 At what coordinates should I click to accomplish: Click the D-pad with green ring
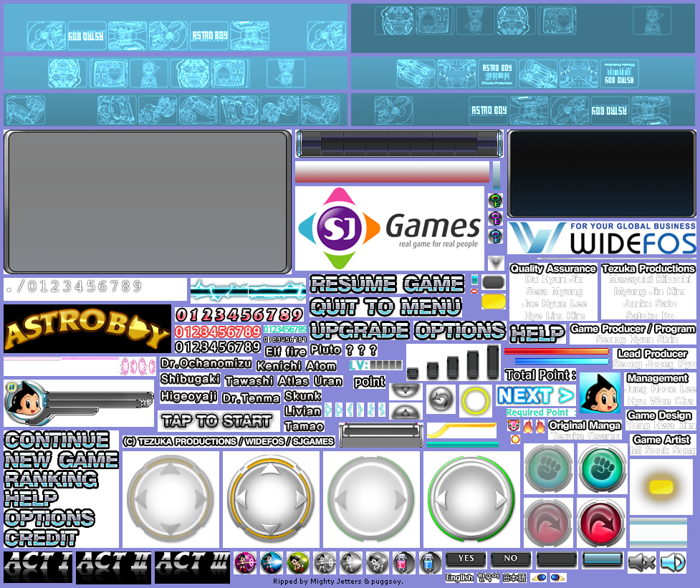[x=471, y=499]
